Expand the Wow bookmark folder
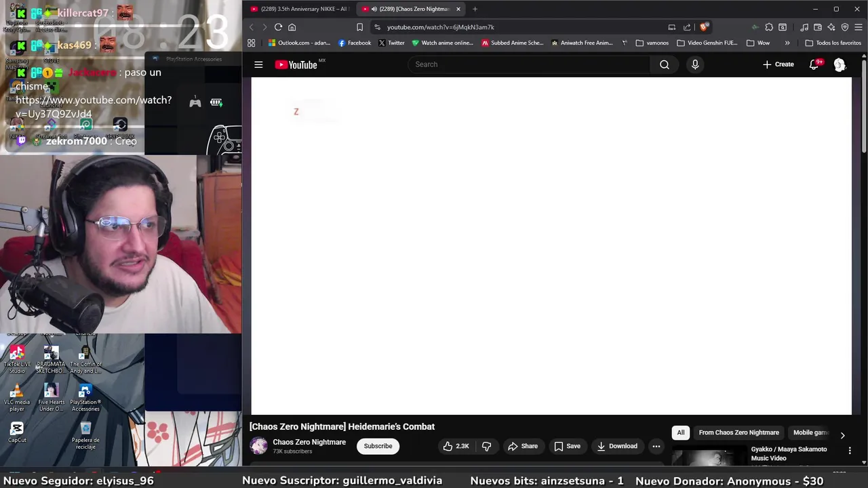 (x=758, y=43)
